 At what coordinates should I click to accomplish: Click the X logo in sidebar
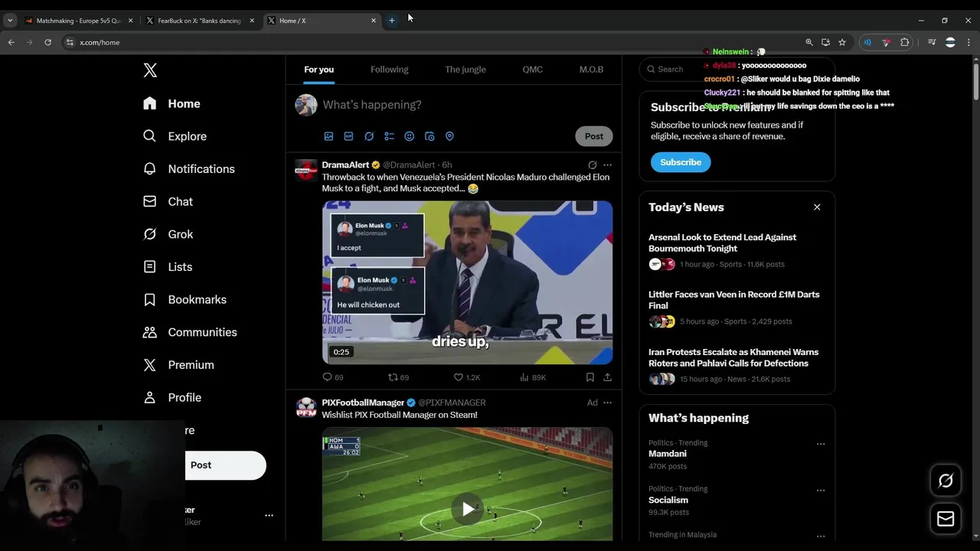click(x=150, y=70)
